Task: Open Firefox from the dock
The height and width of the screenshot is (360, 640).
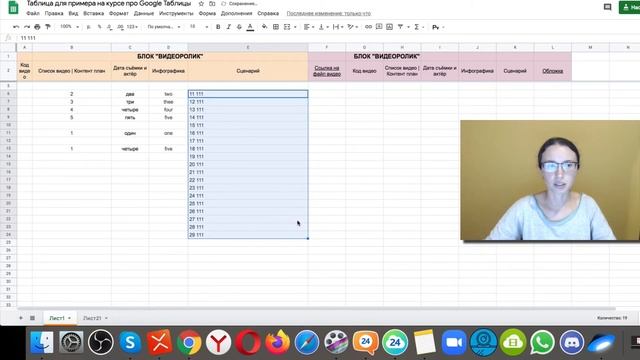Action: [278, 342]
